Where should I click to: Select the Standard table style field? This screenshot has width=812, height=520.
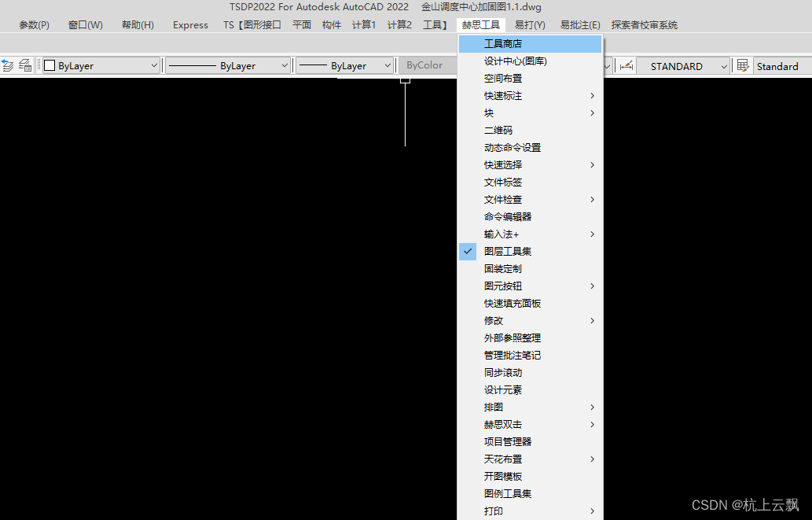pyautogui.click(x=782, y=66)
